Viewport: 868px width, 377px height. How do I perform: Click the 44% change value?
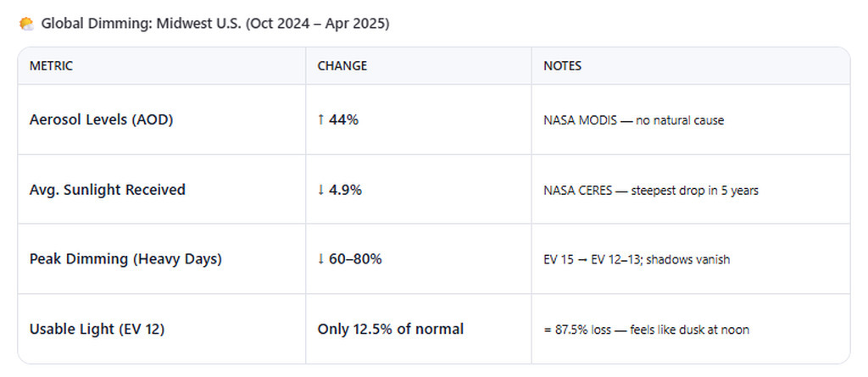(x=344, y=120)
